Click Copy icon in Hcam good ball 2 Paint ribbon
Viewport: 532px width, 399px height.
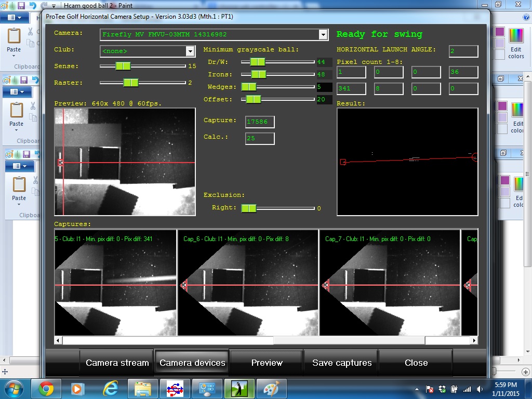31,43
